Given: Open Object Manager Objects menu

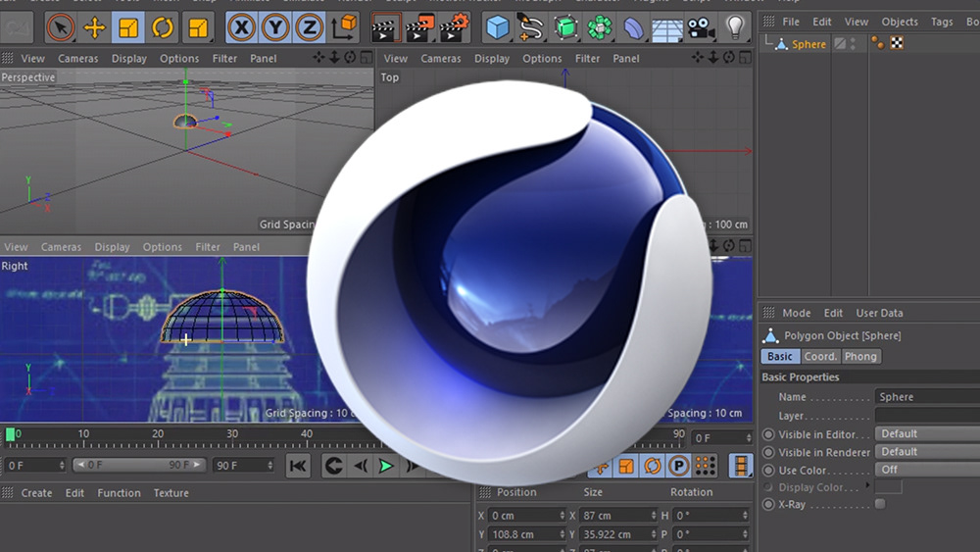Looking at the screenshot, I should pos(900,22).
